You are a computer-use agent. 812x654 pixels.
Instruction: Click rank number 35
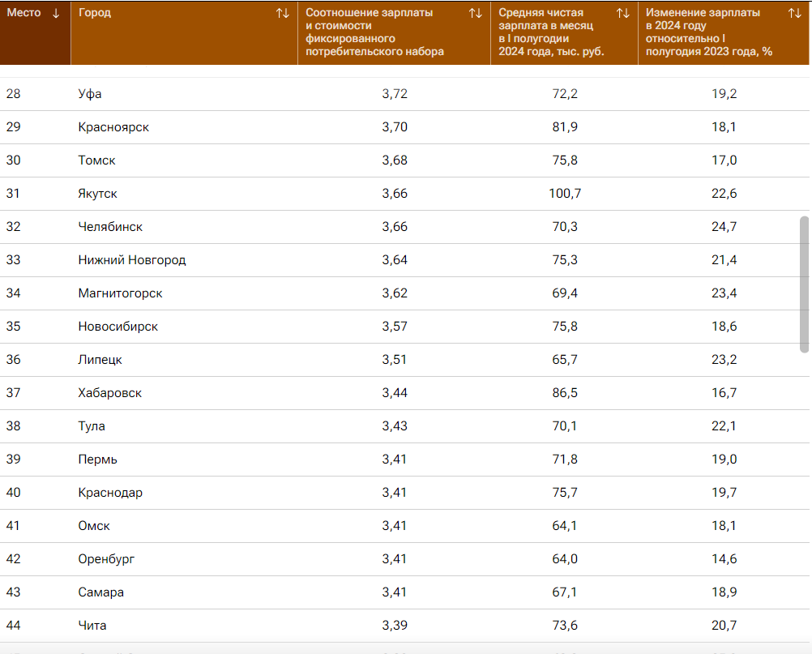(x=14, y=327)
